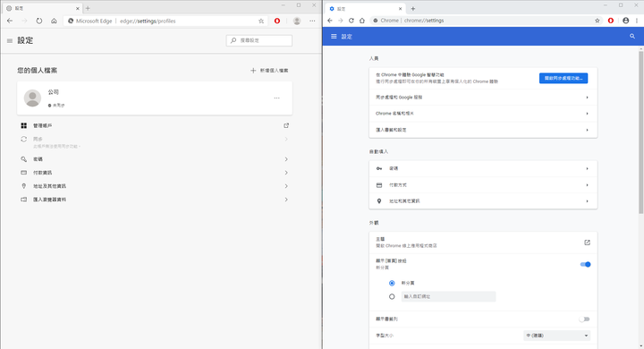Click the import browser data icon in Edge
This screenshot has width=644, height=349.
24,200
